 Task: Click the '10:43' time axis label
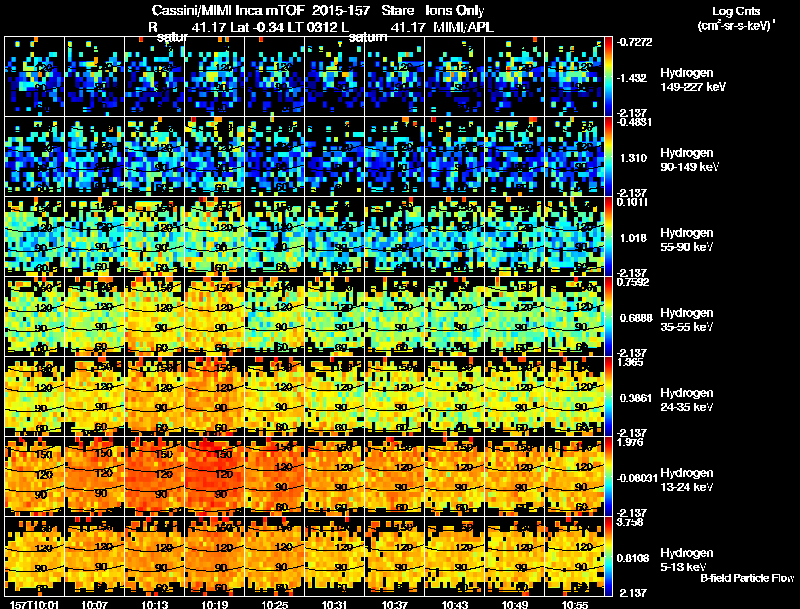pyautogui.click(x=455, y=604)
